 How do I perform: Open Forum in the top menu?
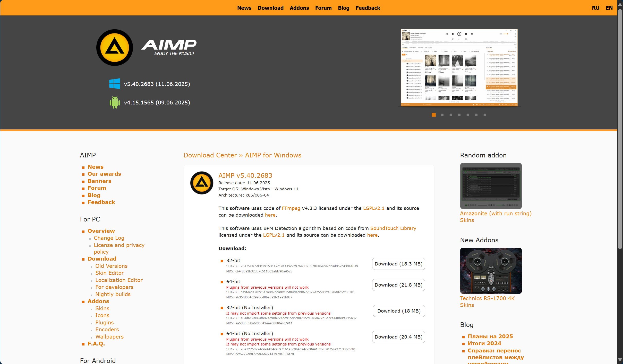click(x=323, y=8)
